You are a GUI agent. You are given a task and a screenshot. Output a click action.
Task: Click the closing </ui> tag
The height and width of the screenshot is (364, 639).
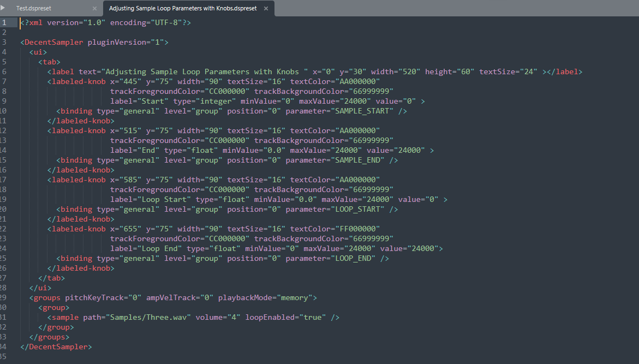point(40,288)
